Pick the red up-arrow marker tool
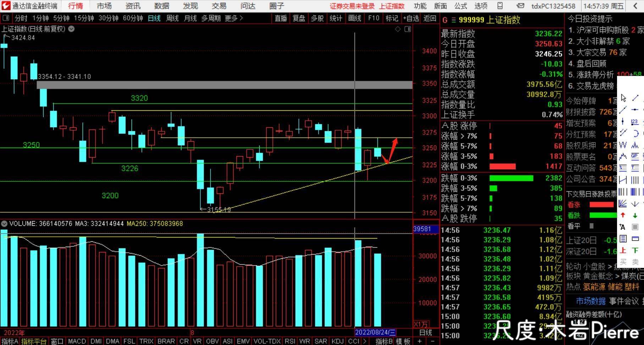Screen dimensions: 644x345 (x=623, y=215)
